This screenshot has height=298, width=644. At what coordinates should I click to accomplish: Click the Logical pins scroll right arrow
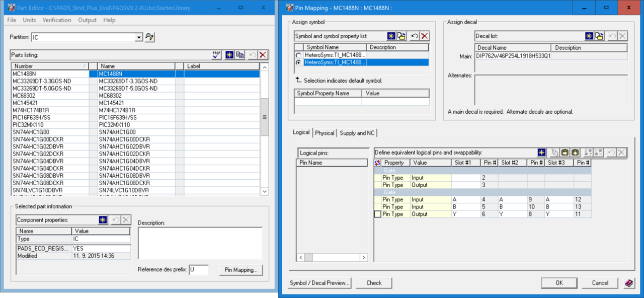point(365,258)
